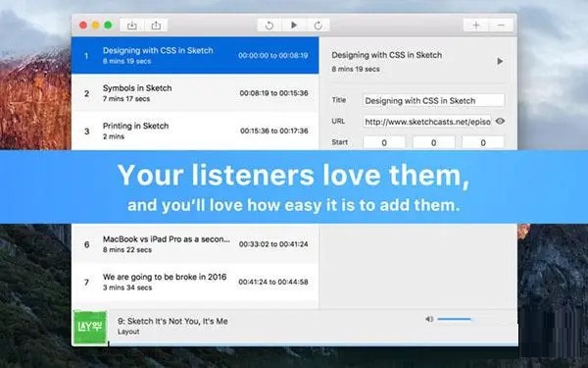Select chapter 3 Printing in Sketch
Screen dimensions: 588x368
tap(195, 131)
